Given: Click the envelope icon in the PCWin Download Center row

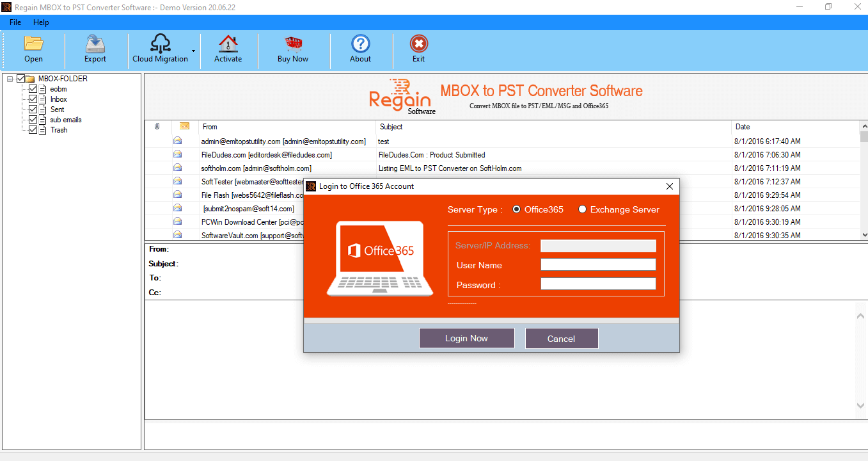Looking at the screenshot, I should (177, 222).
